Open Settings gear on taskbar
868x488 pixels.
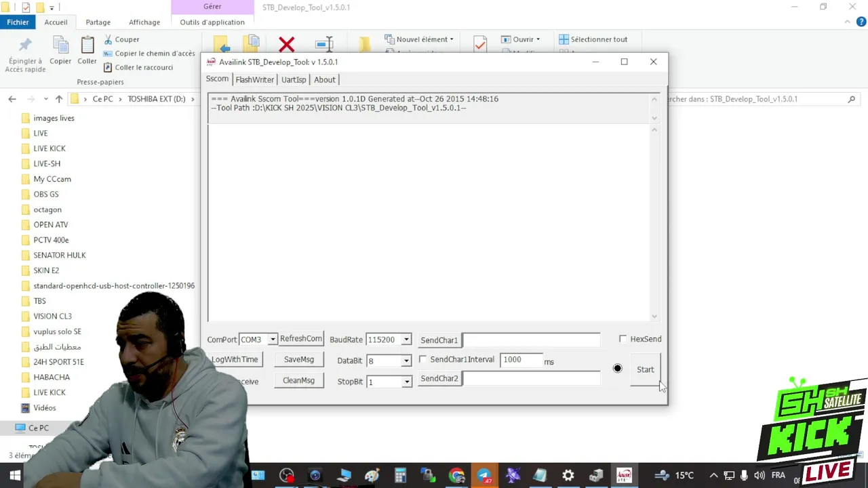(x=568, y=476)
